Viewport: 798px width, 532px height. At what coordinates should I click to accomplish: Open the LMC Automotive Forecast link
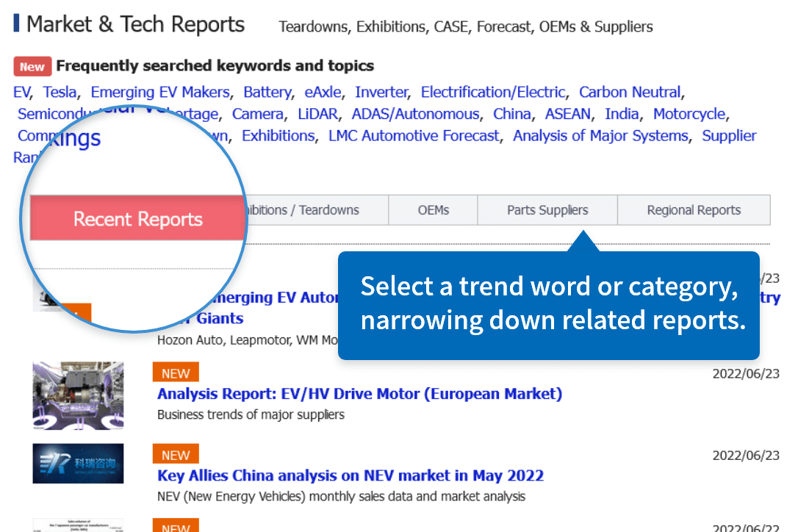[x=414, y=136]
